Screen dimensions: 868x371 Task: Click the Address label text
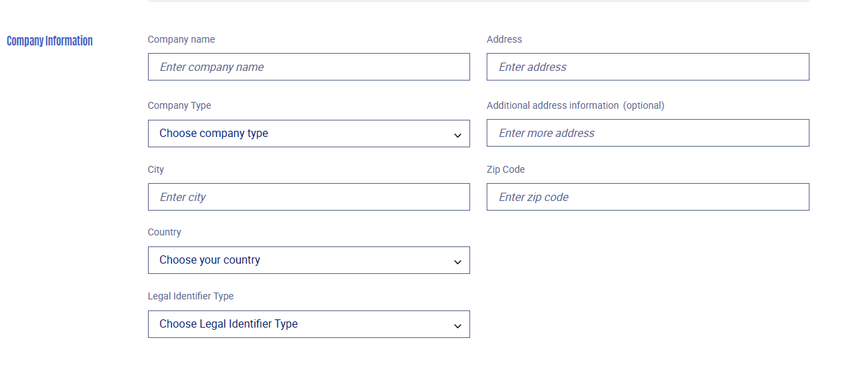pyautogui.click(x=505, y=39)
